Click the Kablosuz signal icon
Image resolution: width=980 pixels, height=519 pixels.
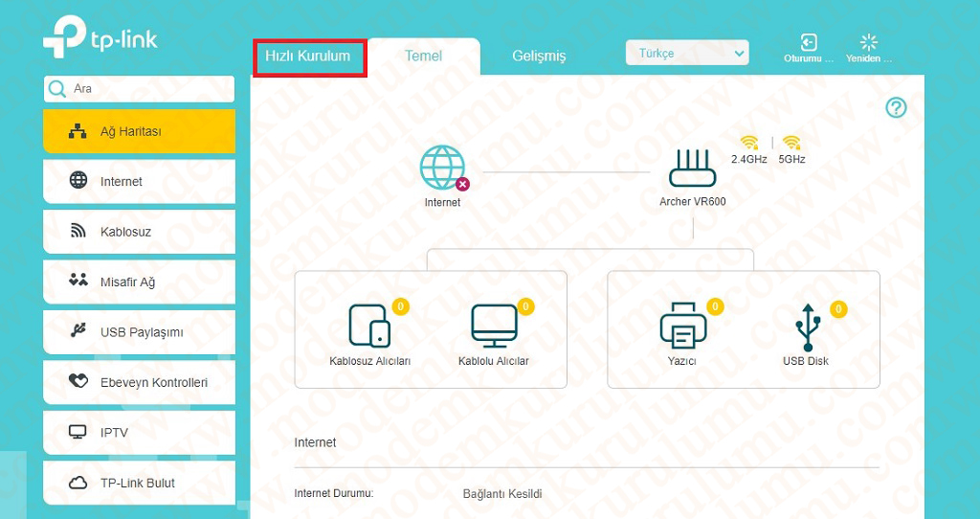tap(78, 231)
